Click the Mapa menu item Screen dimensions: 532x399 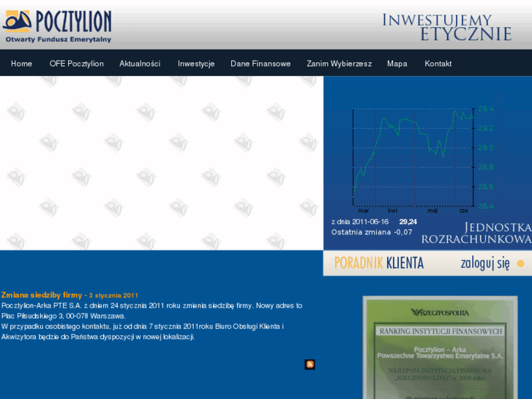(x=397, y=64)
